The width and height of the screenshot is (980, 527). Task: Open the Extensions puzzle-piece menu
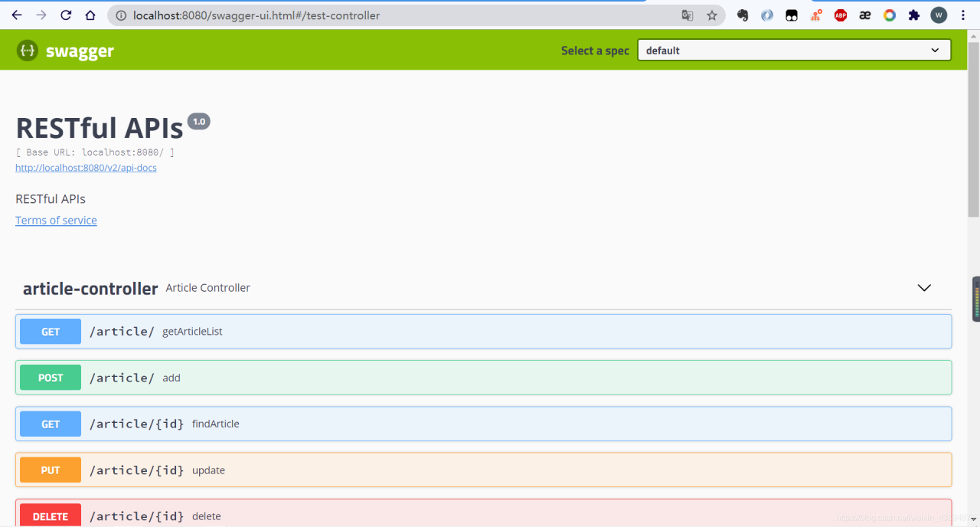pos(914,15)
